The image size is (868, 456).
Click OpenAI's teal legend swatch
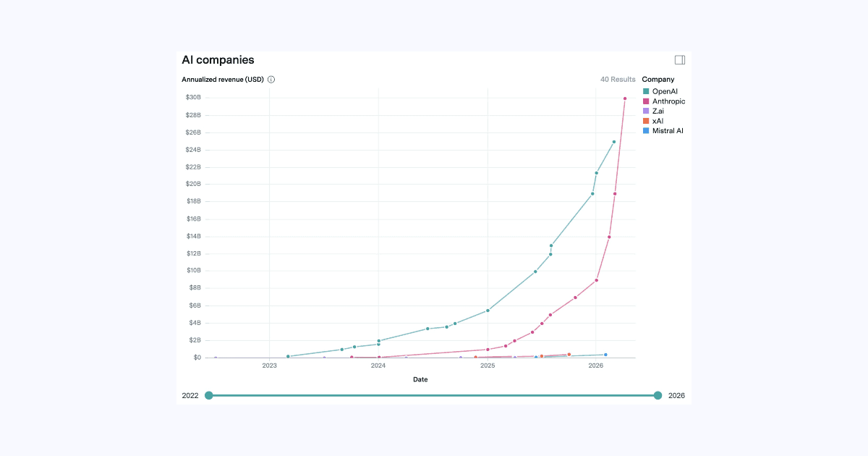[646, 91]
